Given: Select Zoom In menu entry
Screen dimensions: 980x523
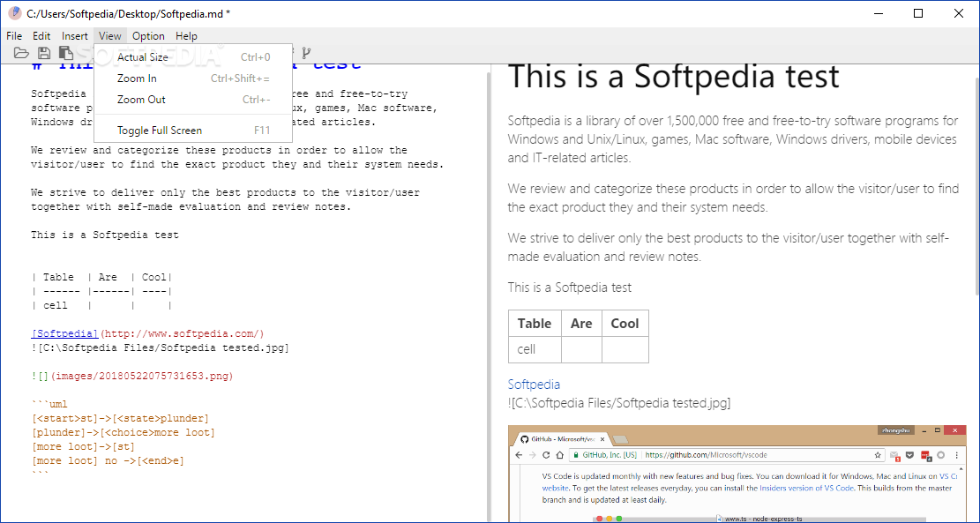Looking at the screenshot, I should click(x=193, y=78).
